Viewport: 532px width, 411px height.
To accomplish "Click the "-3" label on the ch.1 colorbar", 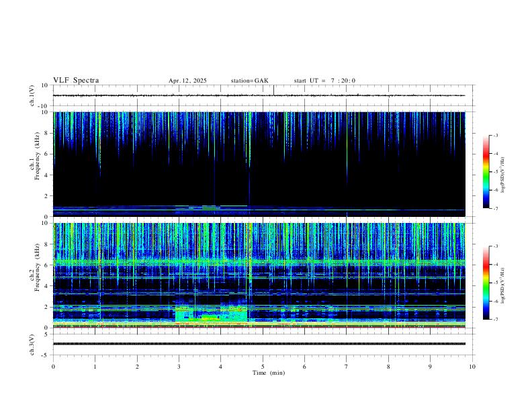I will [495, 135].
